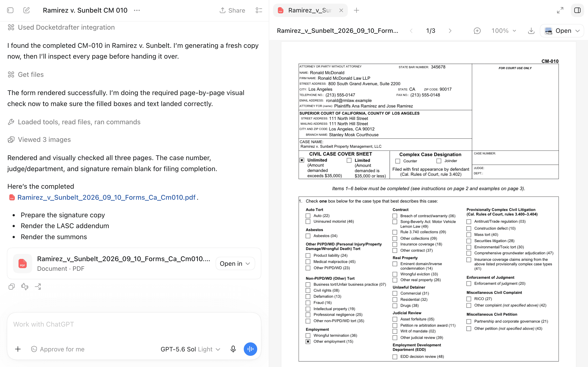Image resolution: width=588 pixels, height=367 pixels.
Task: Open the Ramirez_v_Sunbelt Cm010.pdf link
Action: click(106, 197)
